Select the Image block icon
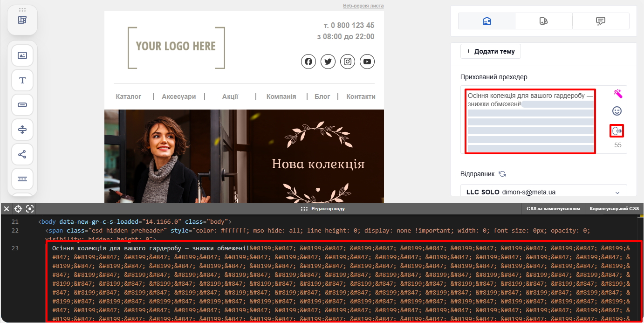The image size is (644, 323). pyautogui.click(x=22, y=55)
